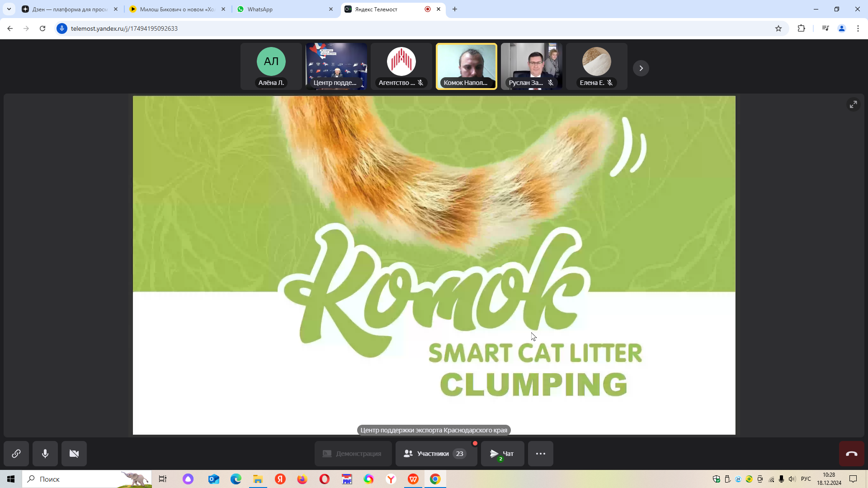Open Firefox from the taskbar
This screenshot has height=488, width=868.
click(x=302, y=479)
